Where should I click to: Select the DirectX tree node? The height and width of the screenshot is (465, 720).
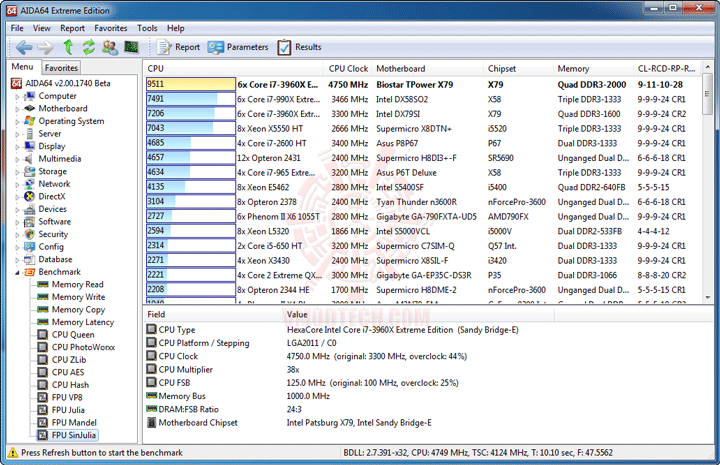point(52,196)
